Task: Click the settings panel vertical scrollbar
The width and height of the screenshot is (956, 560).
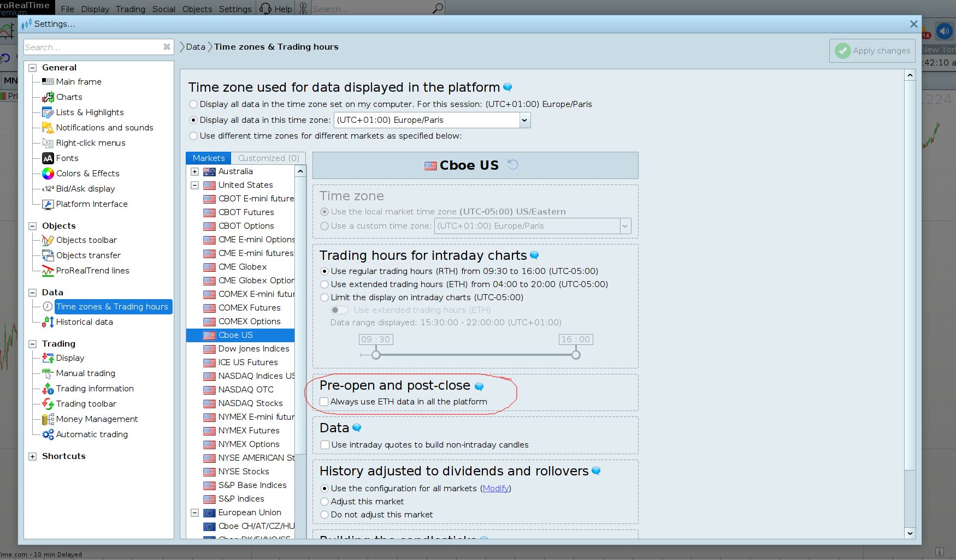Action: [910, 276]
